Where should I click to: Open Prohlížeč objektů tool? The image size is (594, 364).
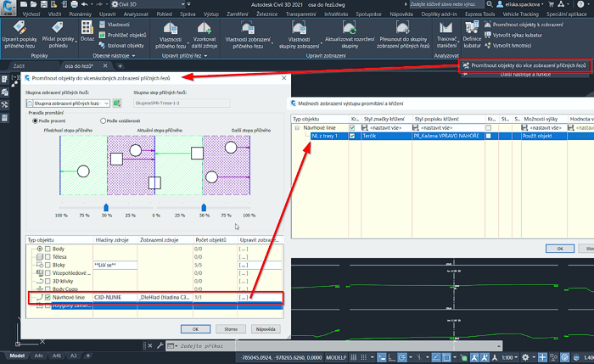tap(122, 35)
